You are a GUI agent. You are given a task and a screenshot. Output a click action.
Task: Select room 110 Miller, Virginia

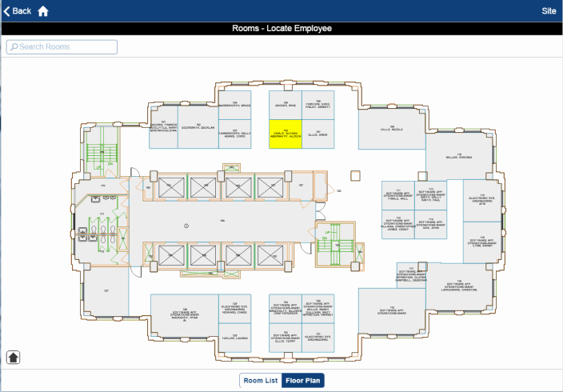click(459, 156)
